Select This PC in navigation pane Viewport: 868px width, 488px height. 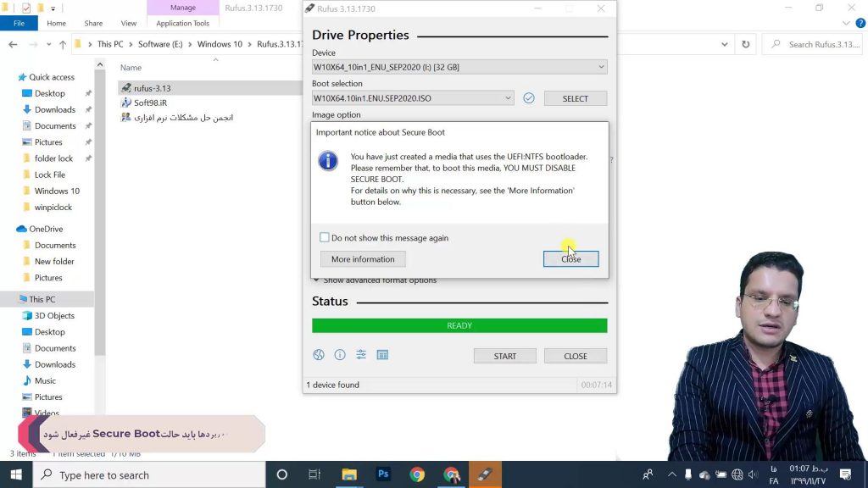[x=42, y=299]
